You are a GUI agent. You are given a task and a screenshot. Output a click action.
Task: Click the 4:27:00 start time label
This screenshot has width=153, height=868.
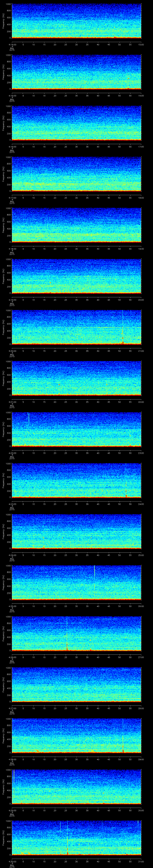pos(12,708)
